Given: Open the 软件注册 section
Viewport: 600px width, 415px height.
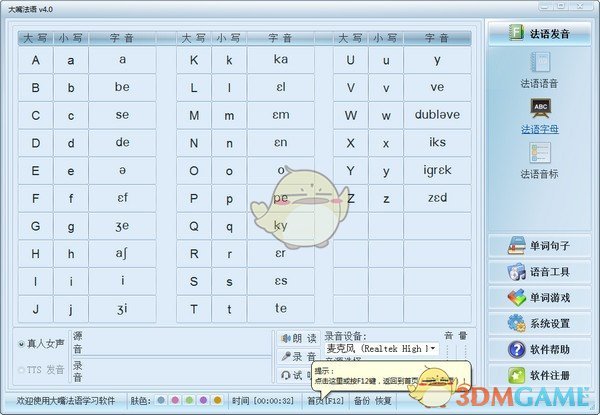Looking at the screenshot, I should (x=540, y=375).
